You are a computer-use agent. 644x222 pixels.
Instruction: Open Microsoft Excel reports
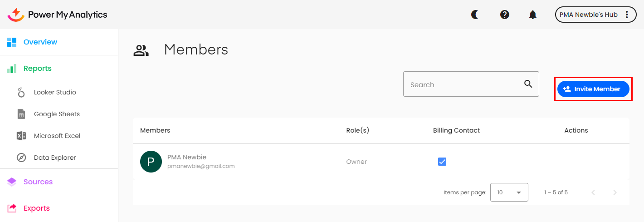point(57,136)
